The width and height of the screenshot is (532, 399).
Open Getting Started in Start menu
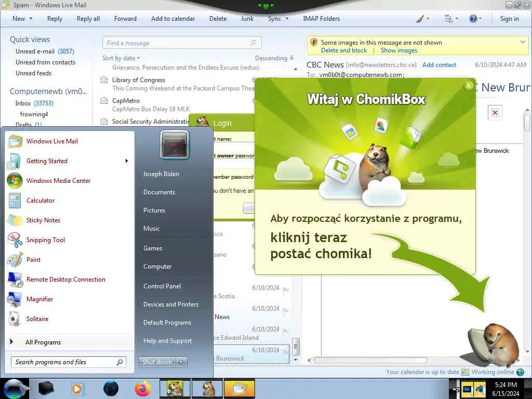[x=47, y=161]
